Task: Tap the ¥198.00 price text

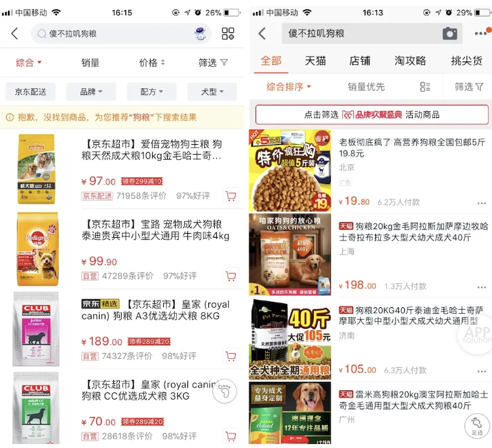Action: (x=358, y=285)
